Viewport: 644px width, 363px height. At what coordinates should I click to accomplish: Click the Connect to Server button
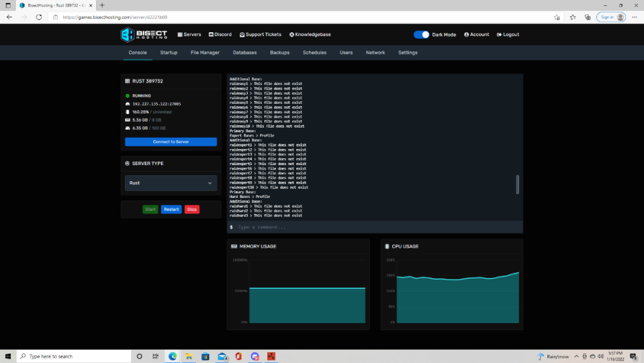(171, 142)
